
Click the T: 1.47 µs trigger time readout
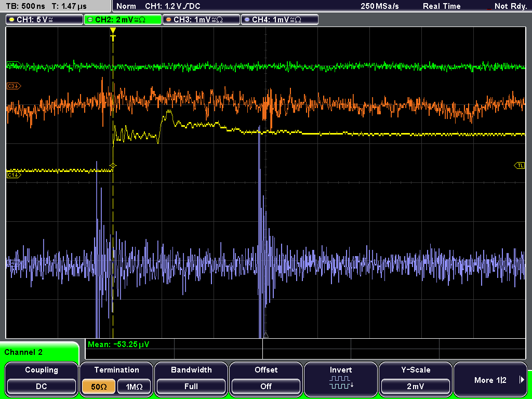69,6
